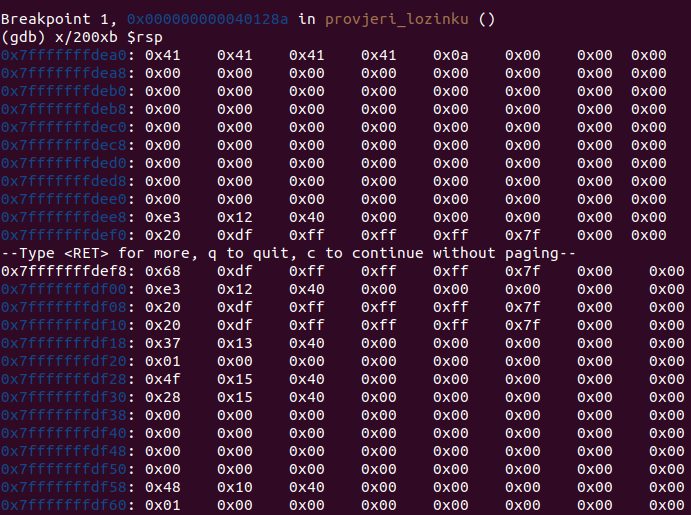Click the 0xe3 byte in 0x7fffffffdee8 row
The height and width of the screenshot is (515, 691).
pyautogui.click(x=162, y=217)
